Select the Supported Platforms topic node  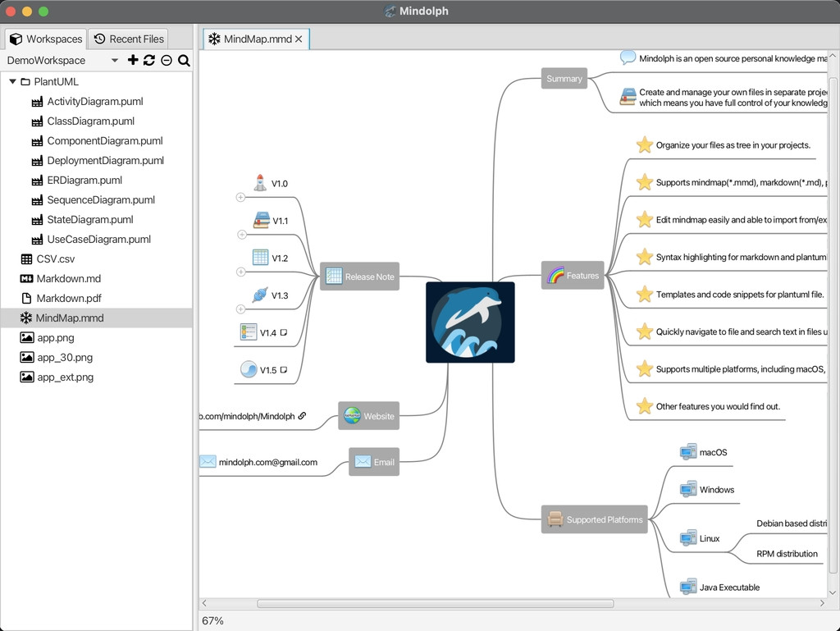594,519
